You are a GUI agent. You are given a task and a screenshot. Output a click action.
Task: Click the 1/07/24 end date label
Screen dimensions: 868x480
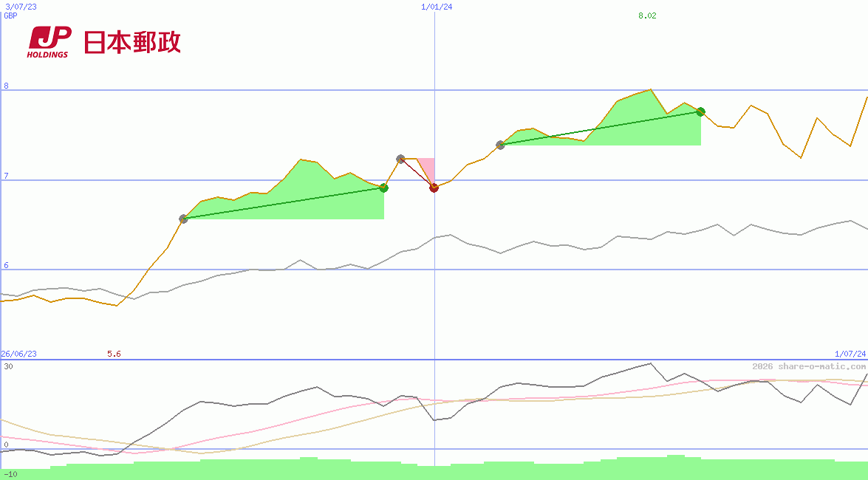pyautogui.click(x=850, y=354)
